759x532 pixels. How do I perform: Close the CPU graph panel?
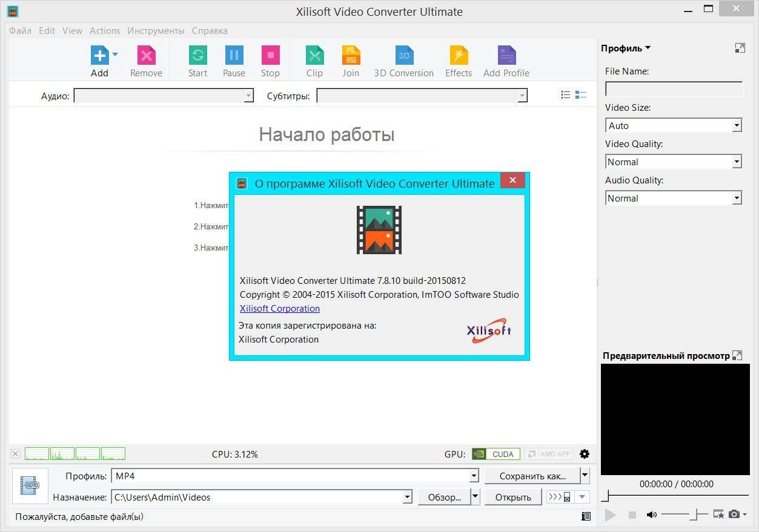pyautogui.click(x=15, y=454)
